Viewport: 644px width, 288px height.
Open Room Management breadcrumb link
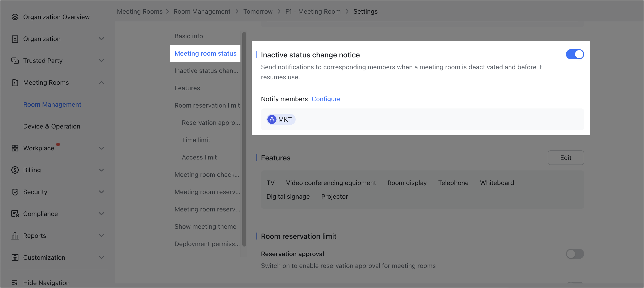pos(202,12)
